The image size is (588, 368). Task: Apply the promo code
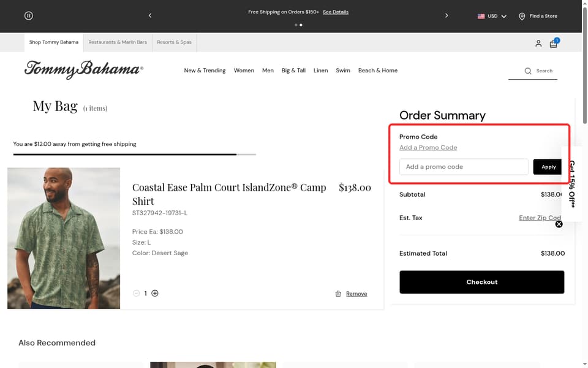pos(548,167)
